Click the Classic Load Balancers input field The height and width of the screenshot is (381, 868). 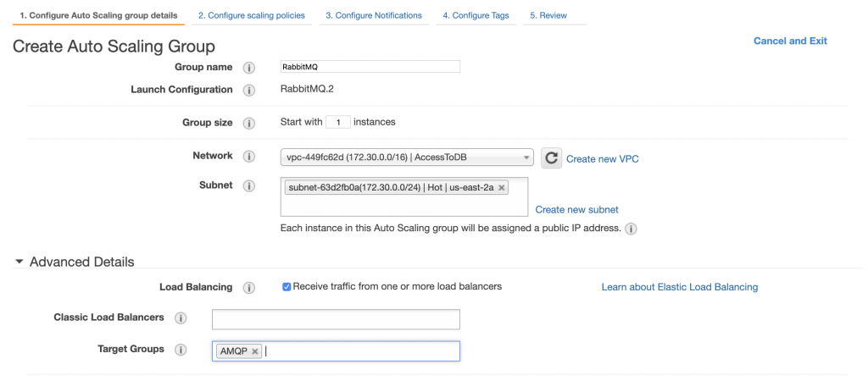pyautogui.click(x=336, y=319)
